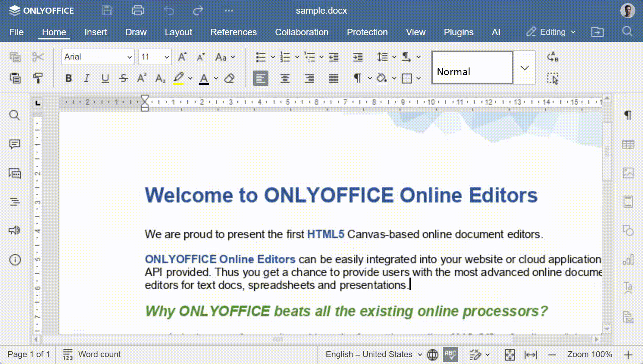Click the Replace icon in toolbar
Image resolution: width=643 pixels, height=364 pixels.
tap(553, 57)
